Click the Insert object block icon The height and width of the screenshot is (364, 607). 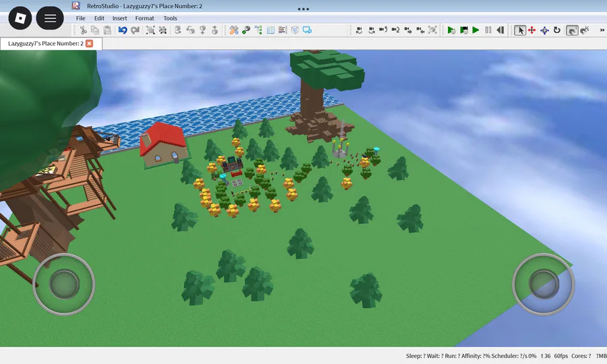(x=245, y=30)
